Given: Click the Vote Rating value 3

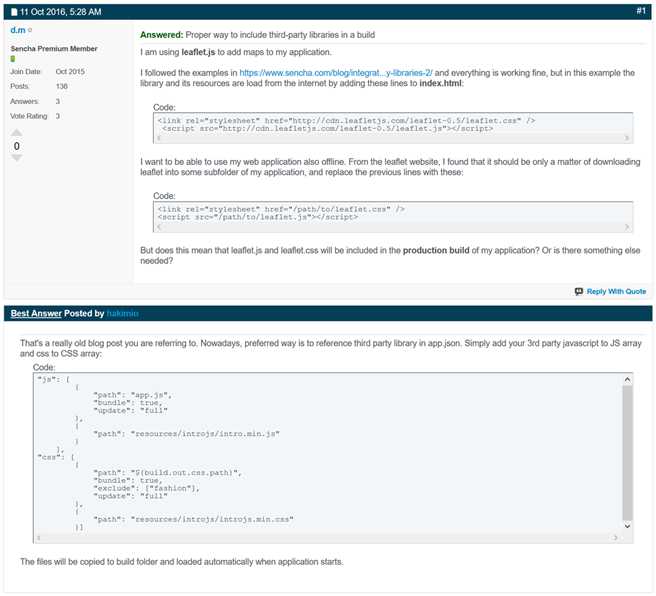Looking at the screenshot, I should tap(58, 116).
